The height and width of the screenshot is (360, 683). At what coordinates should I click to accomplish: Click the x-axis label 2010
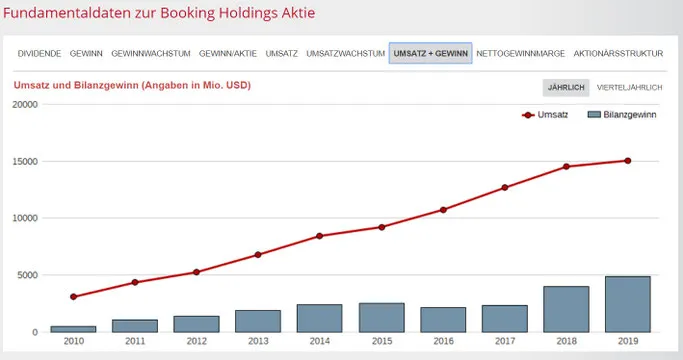[74, 341]
